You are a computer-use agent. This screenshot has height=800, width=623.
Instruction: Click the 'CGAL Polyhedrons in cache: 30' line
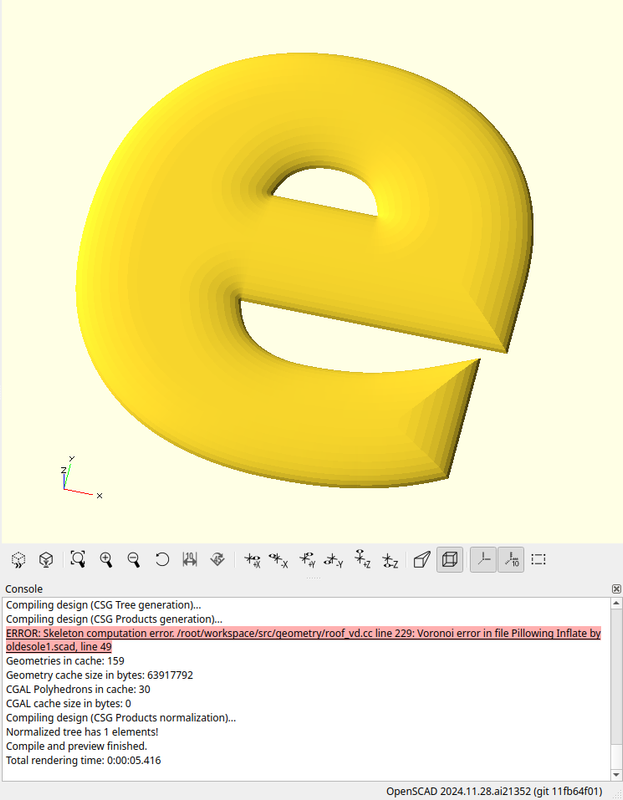point(78,689)
